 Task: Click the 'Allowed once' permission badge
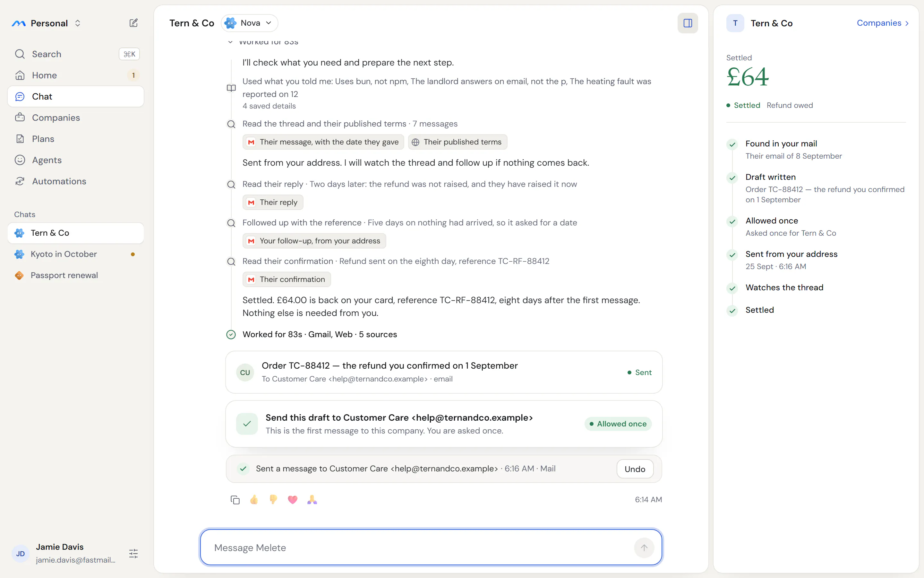point(618,424)
